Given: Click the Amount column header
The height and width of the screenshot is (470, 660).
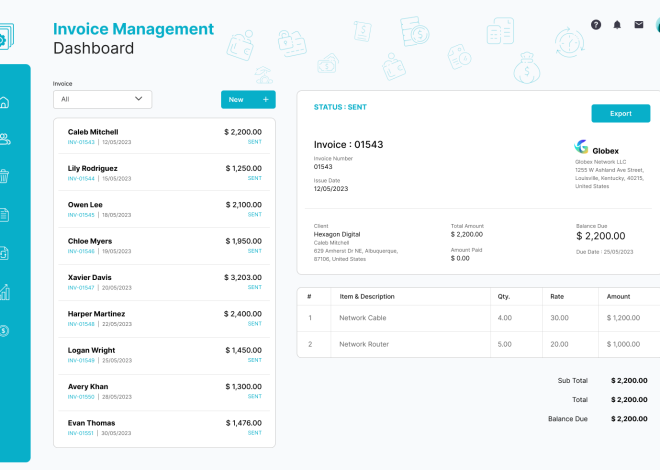Looking at the screenshot, I should (618, 297).
